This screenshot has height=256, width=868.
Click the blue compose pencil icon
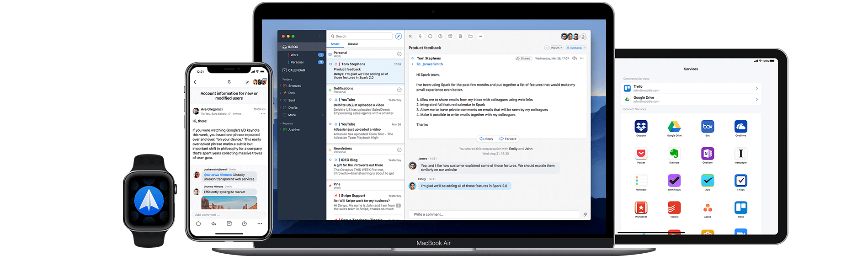click(398, 36)
